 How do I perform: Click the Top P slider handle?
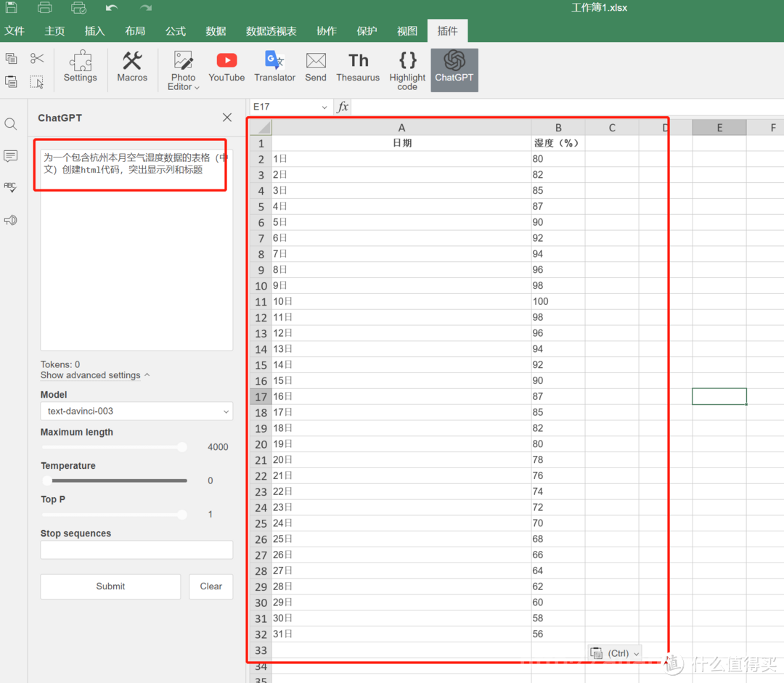(182, 514)
